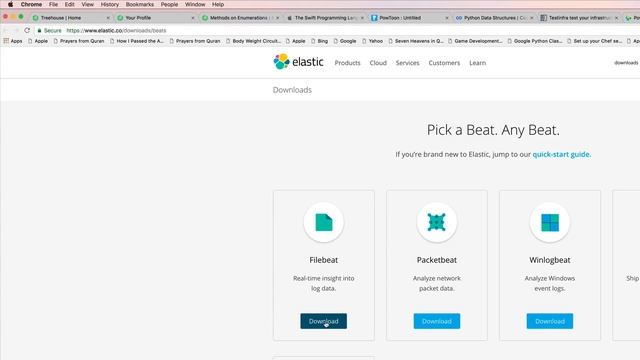Open the Game Development bookmark

point(475,41)
